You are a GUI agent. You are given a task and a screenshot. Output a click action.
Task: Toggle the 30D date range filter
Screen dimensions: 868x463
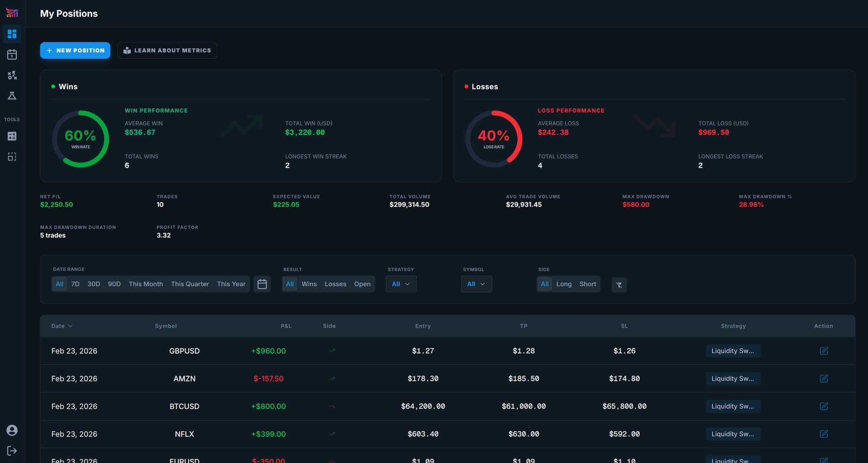94,284
